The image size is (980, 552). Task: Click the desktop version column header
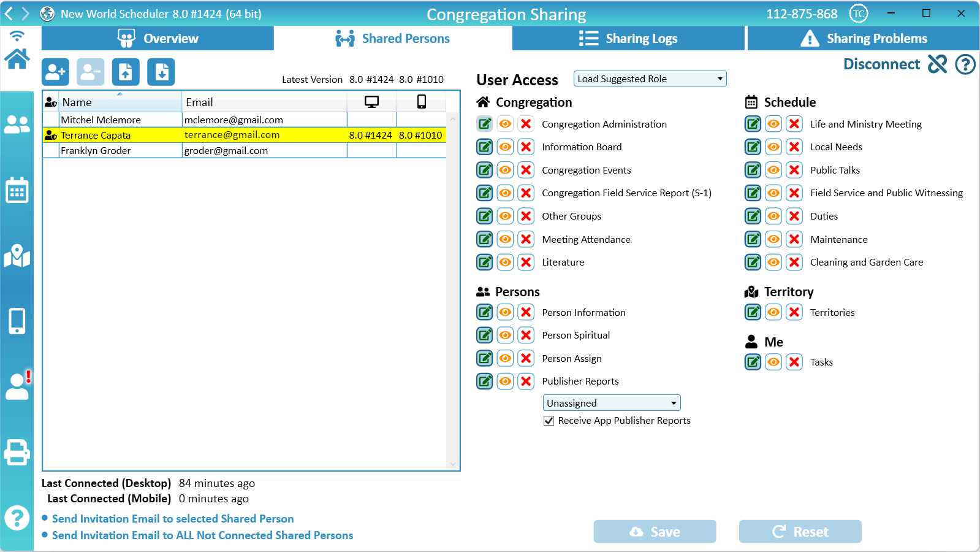371,102
